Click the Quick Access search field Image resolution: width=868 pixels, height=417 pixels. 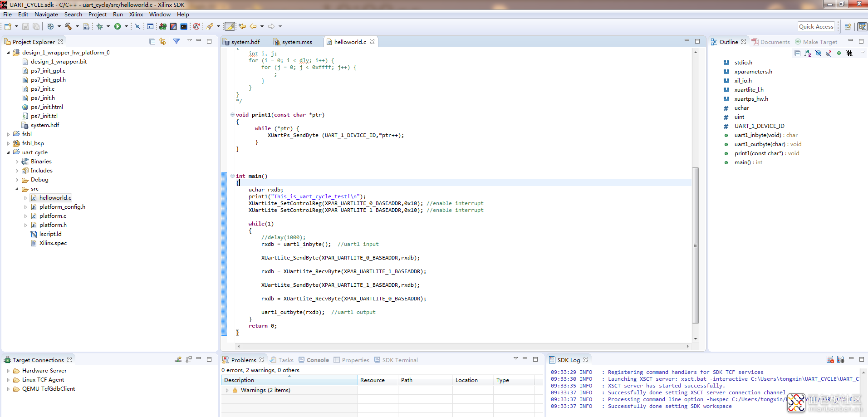[816, 27]
